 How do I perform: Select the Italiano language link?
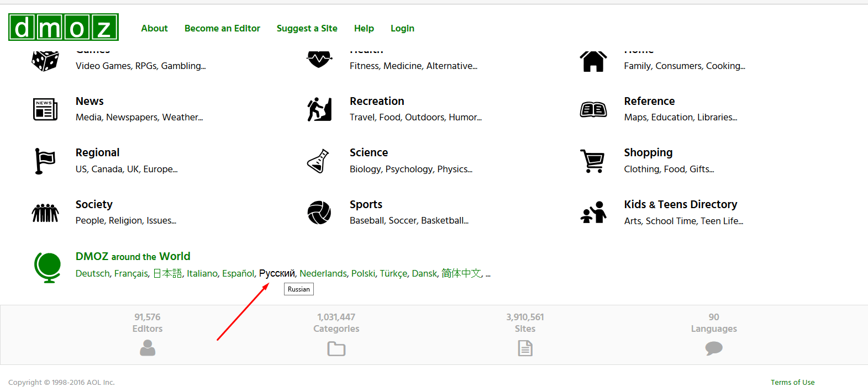click(202, 273)
